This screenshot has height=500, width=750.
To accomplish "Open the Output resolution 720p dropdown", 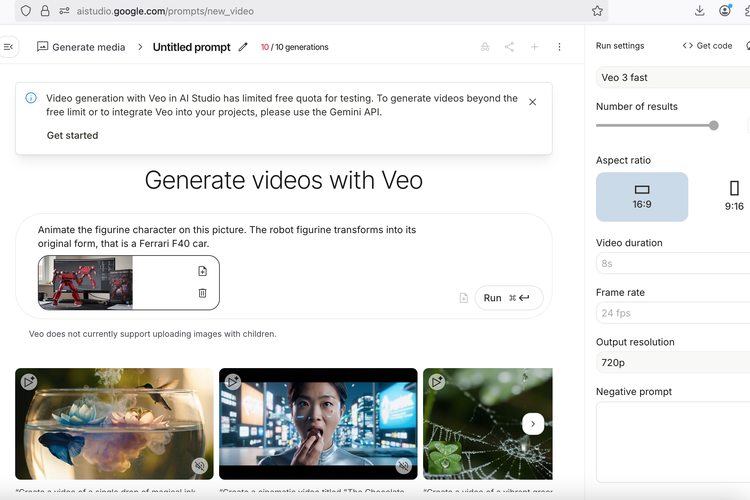I will pos(673,363).
